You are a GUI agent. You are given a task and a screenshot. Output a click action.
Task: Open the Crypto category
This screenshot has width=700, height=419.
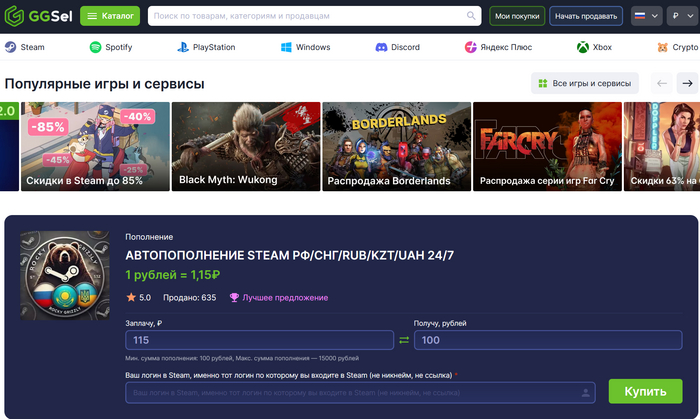coord(678,47)
